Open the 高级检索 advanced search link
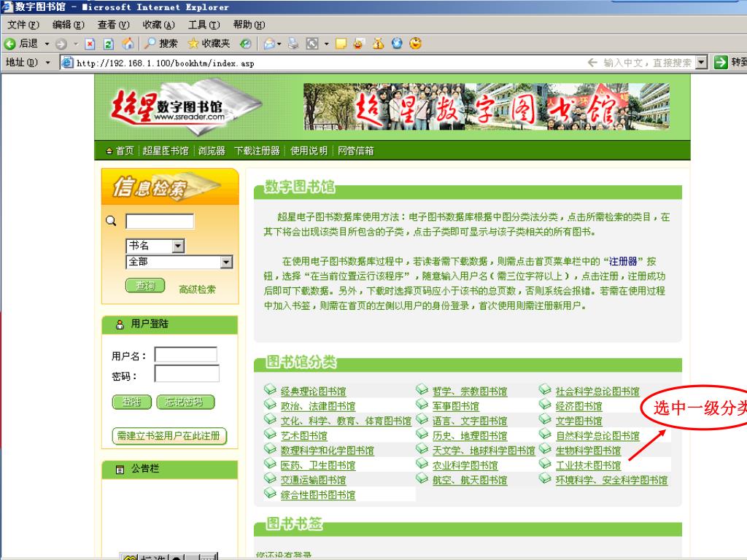The image size is (747, 560). click(197, 289)
